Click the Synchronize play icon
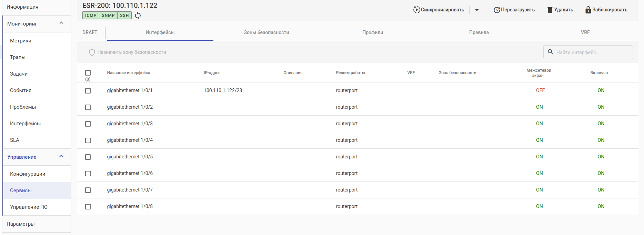 click(416, 10)
